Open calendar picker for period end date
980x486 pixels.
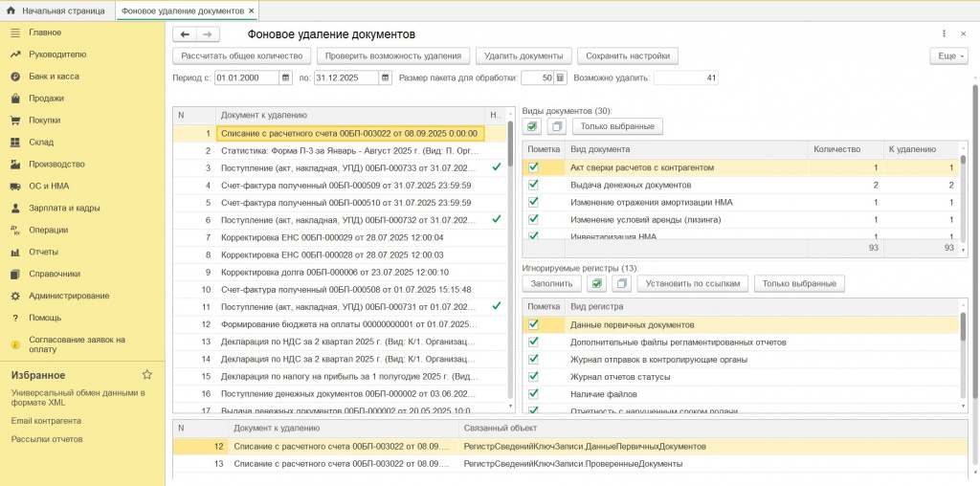[385, 77]
